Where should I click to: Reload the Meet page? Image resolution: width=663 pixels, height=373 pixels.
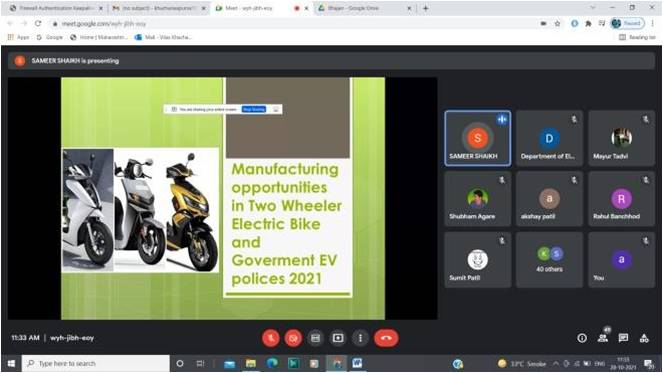[38, 24]
